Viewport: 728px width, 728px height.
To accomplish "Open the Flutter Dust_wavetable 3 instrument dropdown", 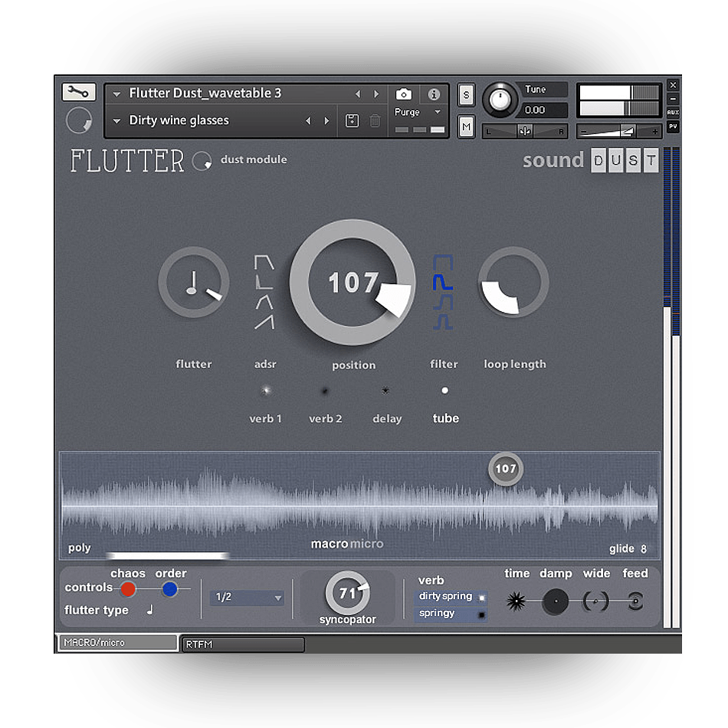I will 117,93.
